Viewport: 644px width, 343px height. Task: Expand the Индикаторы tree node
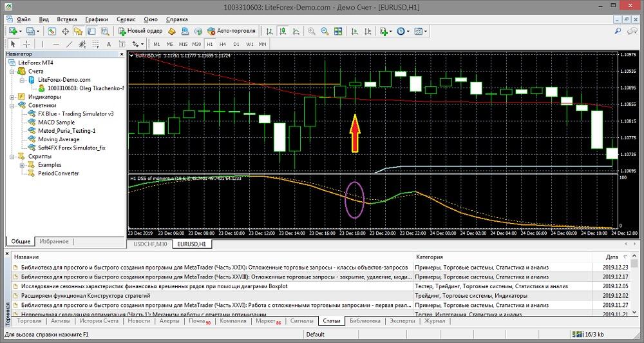[12, 97]
